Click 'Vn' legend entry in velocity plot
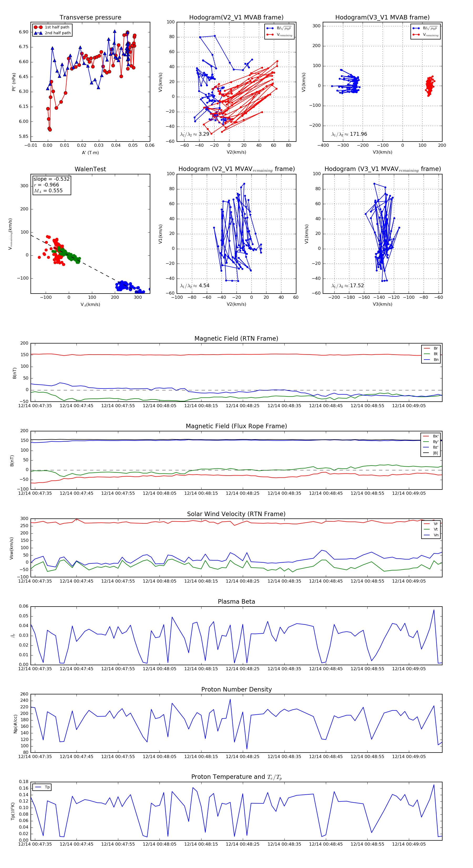This screenshot has width=473, height=868. (431, 535)
